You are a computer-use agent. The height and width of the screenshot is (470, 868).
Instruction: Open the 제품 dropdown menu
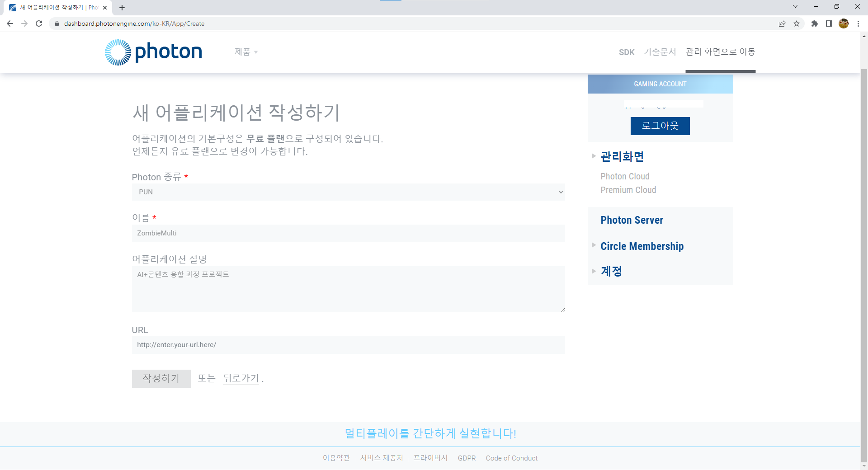coord(246,52)
